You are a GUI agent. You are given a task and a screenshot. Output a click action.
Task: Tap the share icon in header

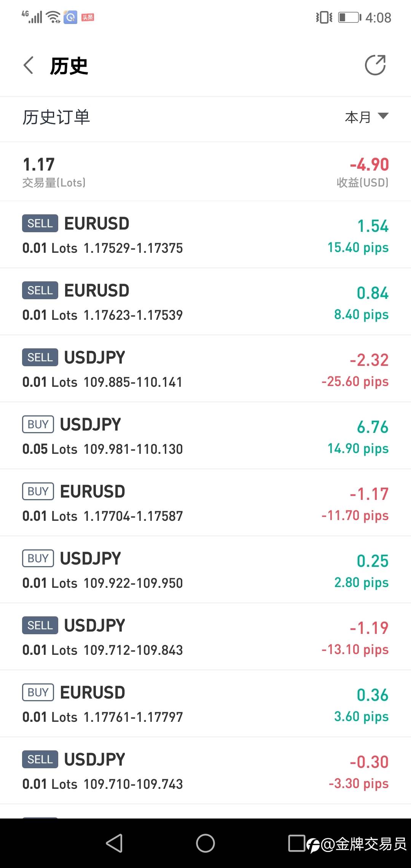[375, 65]
